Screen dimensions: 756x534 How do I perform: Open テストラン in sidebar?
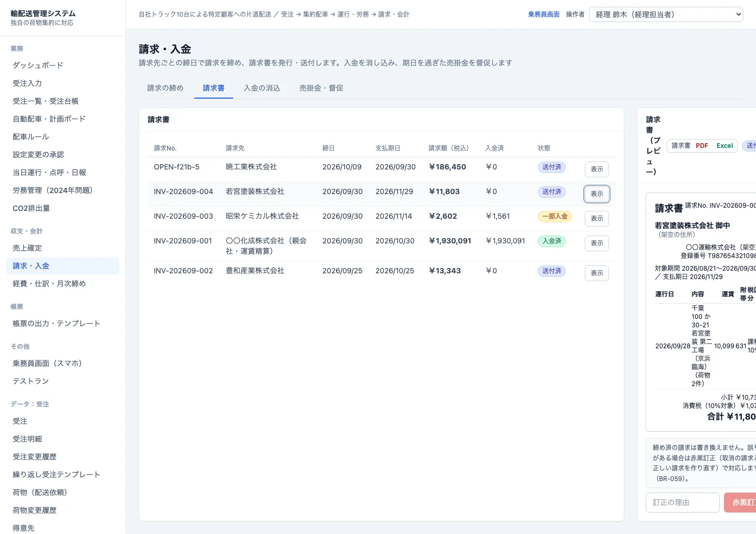click(x=63, y=381)
